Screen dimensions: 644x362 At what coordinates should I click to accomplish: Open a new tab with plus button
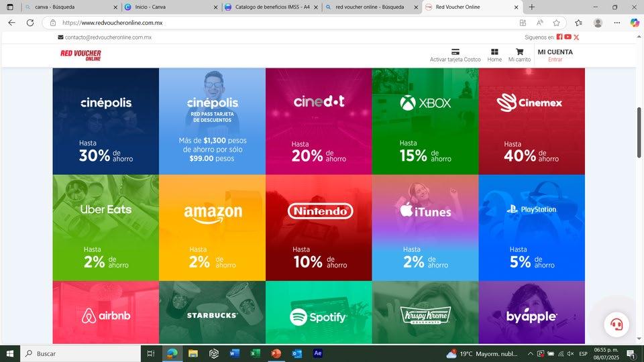[x=531, y=7]
